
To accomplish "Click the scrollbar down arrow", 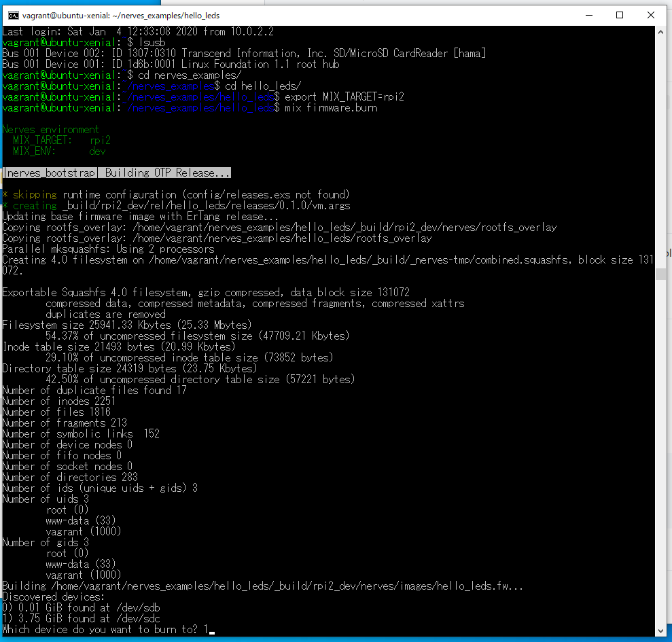I will click(x=660, y=629).
